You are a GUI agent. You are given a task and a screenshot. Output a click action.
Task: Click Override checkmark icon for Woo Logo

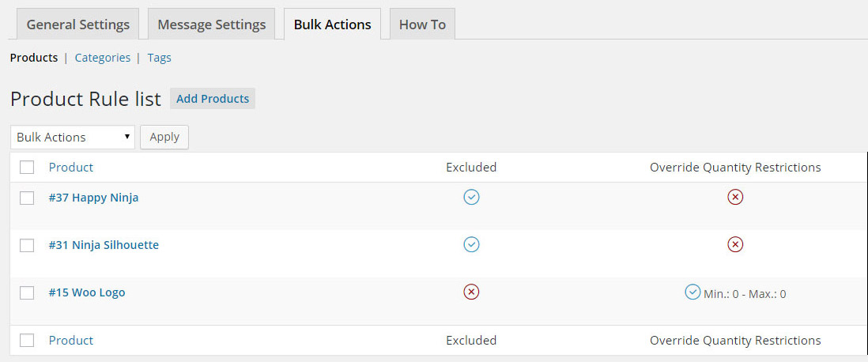(x=693, y=292)
